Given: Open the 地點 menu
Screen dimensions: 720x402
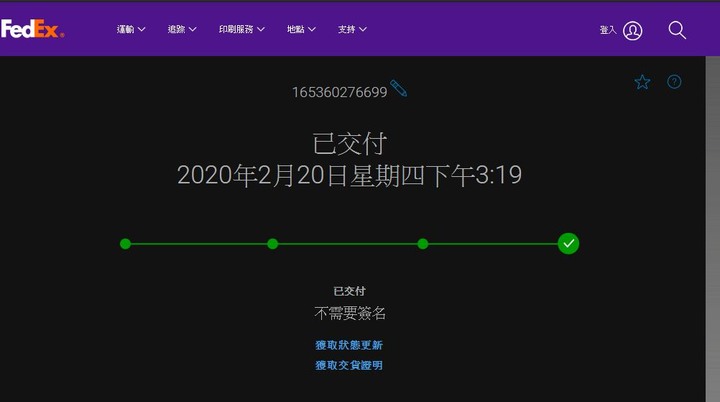Looking at the screenshot, I should (301, 29).
